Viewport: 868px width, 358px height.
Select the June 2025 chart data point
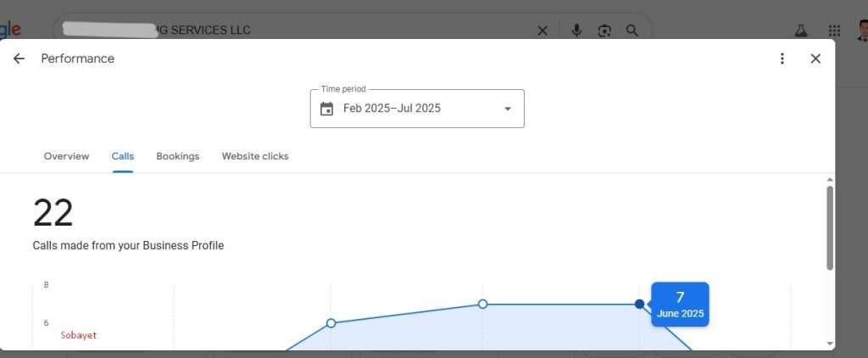(639, 304)
